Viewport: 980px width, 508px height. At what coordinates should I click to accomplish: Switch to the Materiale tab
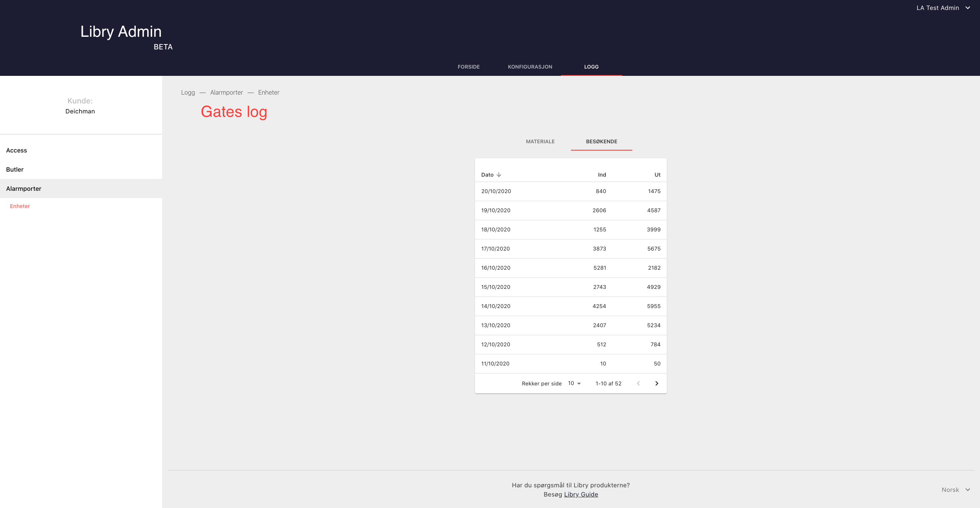tap(540, 142)
